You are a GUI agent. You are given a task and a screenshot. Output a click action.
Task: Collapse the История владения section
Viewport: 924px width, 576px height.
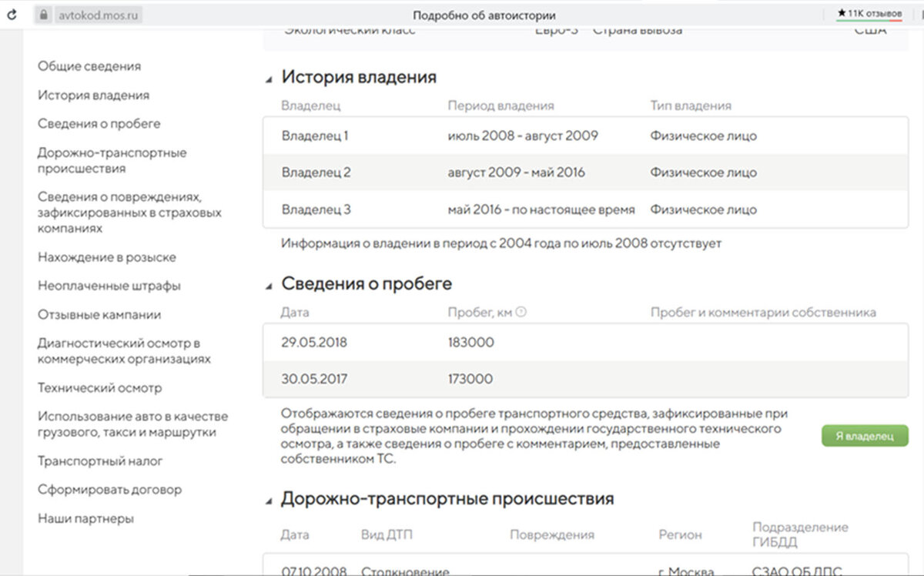[x=270, y=76]
